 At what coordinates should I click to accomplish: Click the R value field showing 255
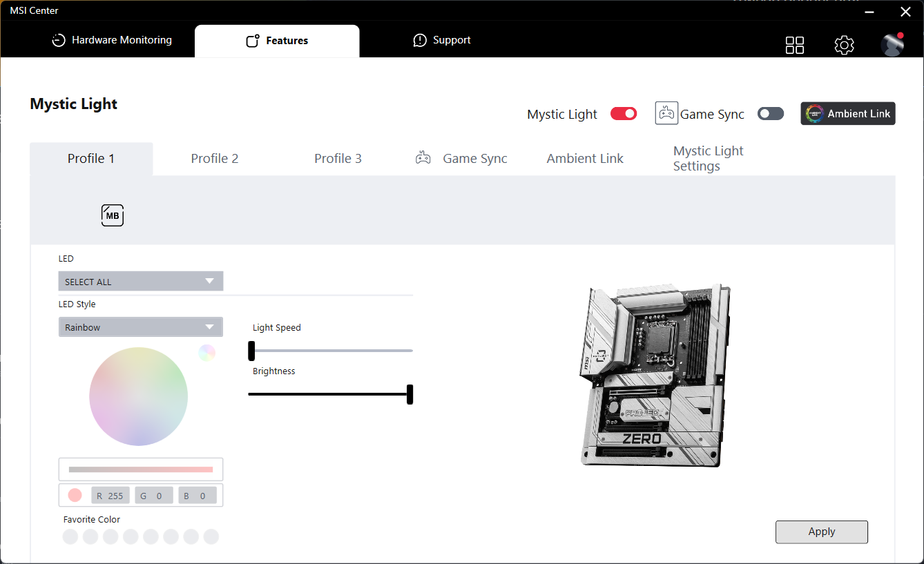[x=110, y=496]
